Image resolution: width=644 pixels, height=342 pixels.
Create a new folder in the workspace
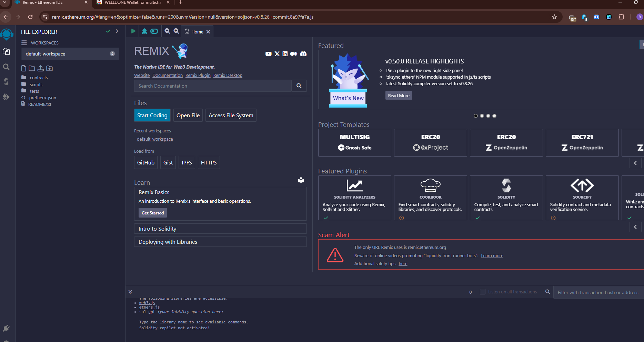[x=32, y=68]
